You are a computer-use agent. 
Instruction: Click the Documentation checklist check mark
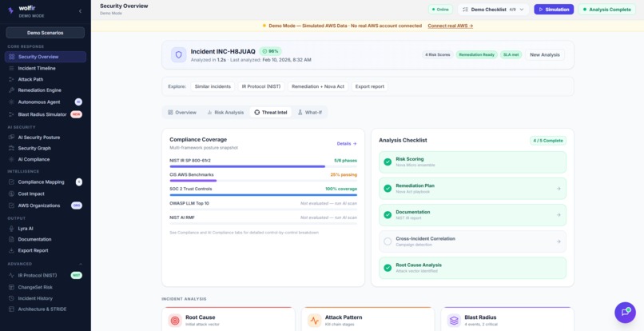click(388, 214)
